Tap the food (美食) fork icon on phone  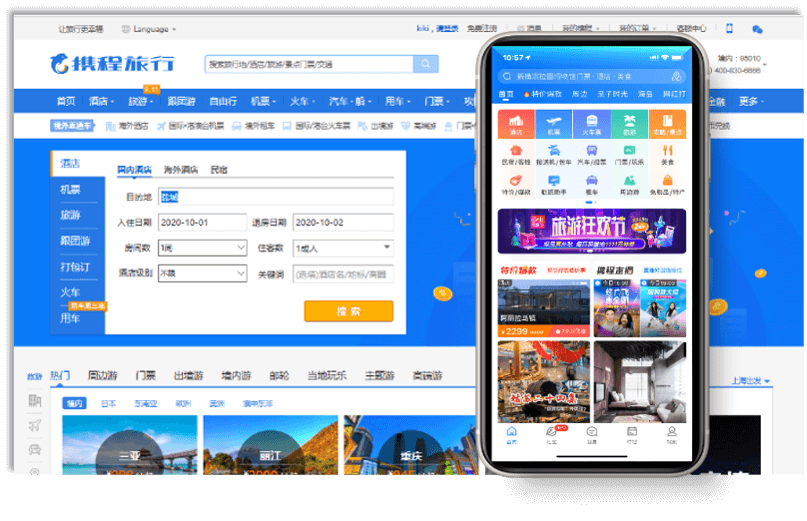[667, 153]
